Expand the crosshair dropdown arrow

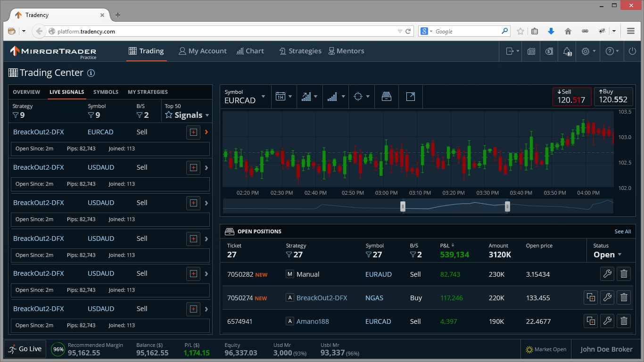coord(368,97)
